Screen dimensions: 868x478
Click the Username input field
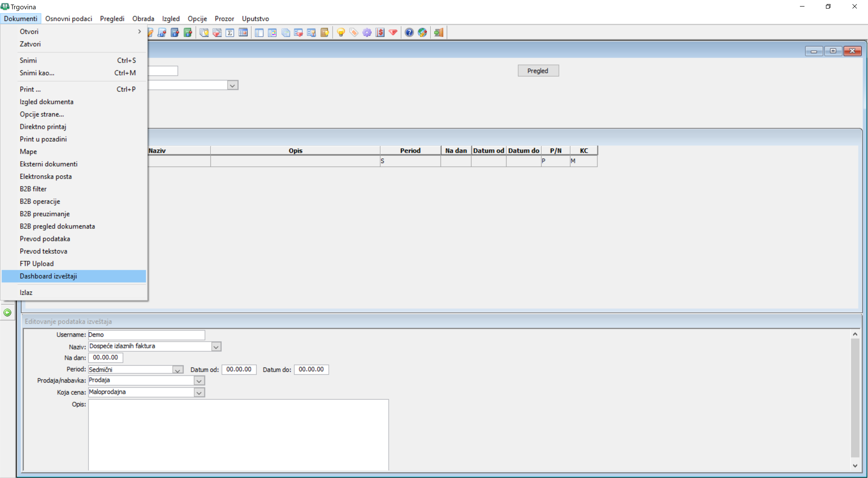pyautogui.click(x=146, y=335)
